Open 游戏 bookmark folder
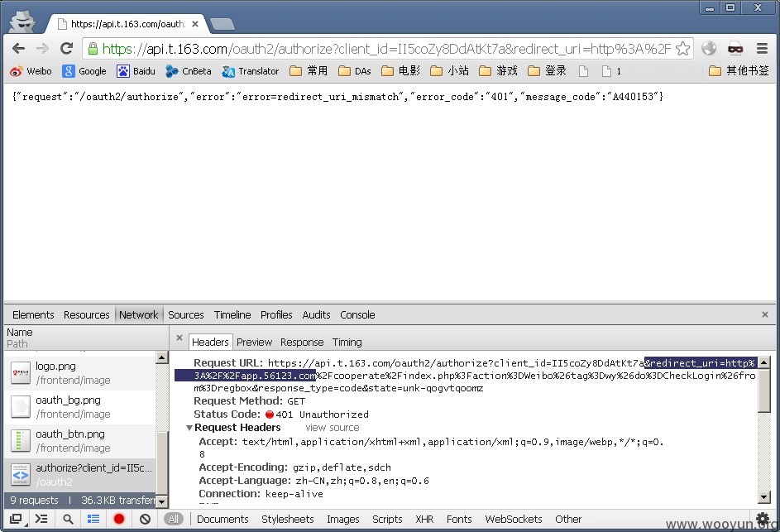The image size is (780, 532). click(x=499, y=71)
